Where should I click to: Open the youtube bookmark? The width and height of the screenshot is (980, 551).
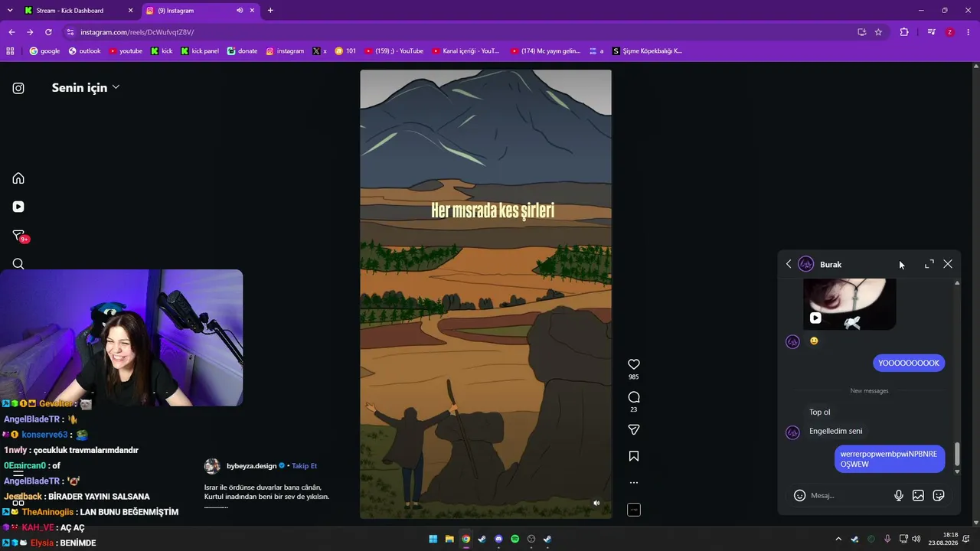coord(126,51)
